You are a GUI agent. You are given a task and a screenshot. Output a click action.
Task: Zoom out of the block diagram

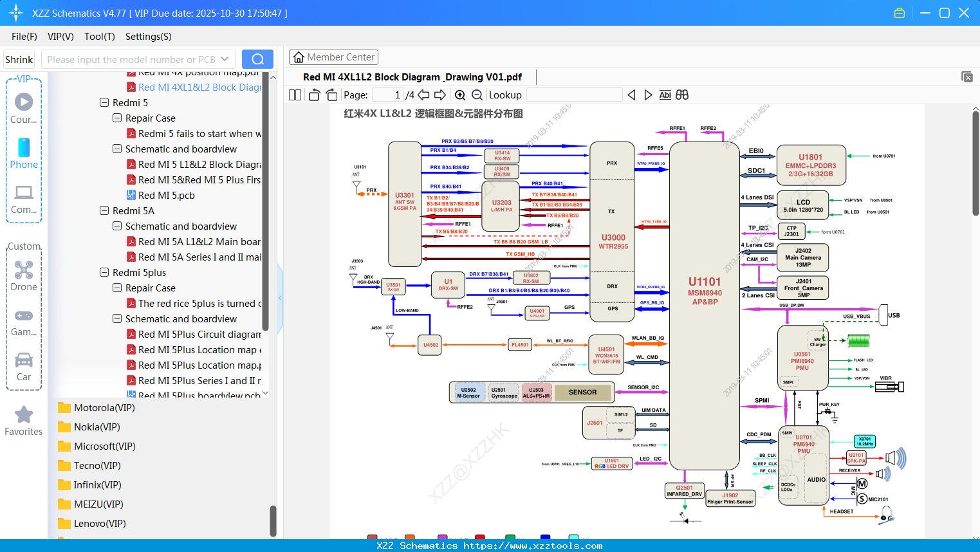477,95
